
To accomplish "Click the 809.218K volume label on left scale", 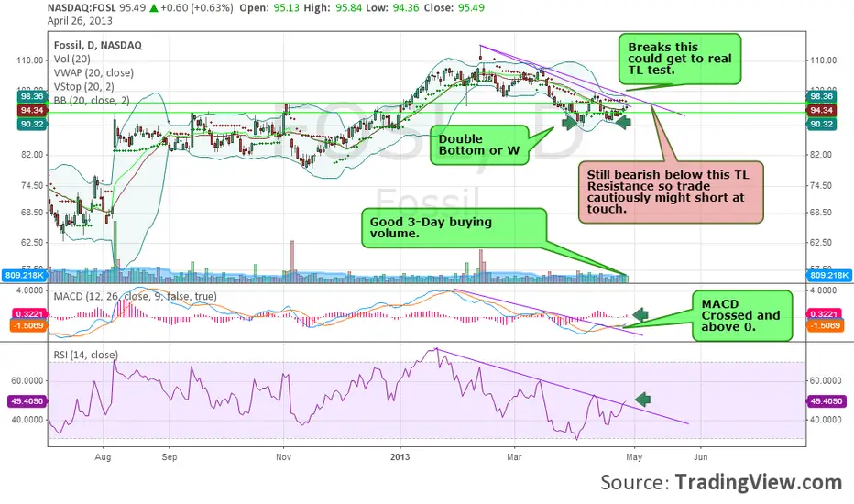I will (x=25, y=275).
